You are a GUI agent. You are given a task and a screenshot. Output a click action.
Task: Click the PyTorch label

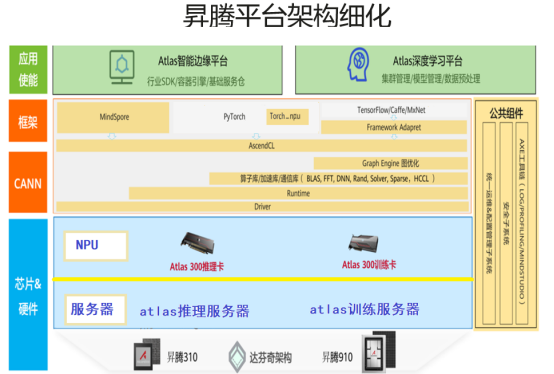[x=234, y=117]
